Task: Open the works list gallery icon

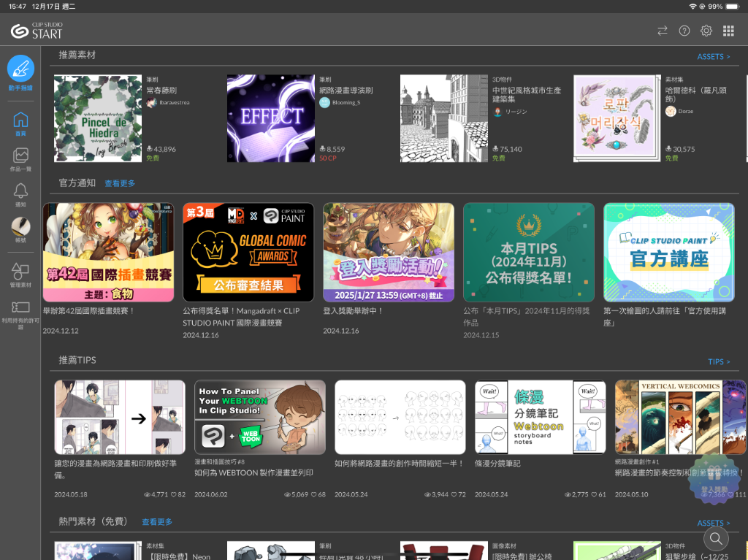Action: (x=20, y=156)
